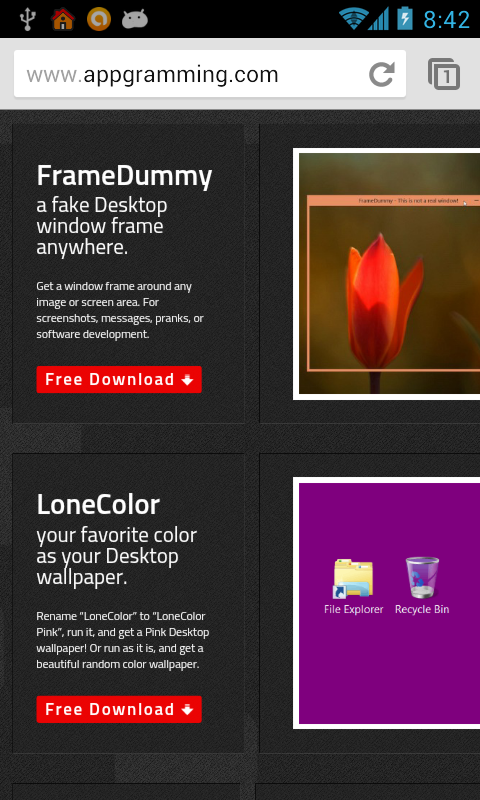
Task: Tap the Wi-Fi signal status icon
Action: (353, 19)
